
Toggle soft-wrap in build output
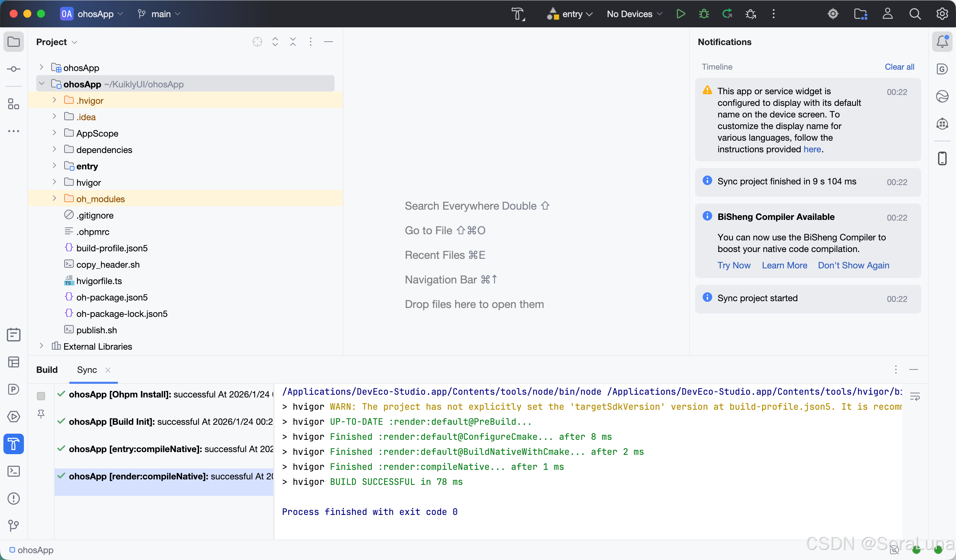(915, 396)
